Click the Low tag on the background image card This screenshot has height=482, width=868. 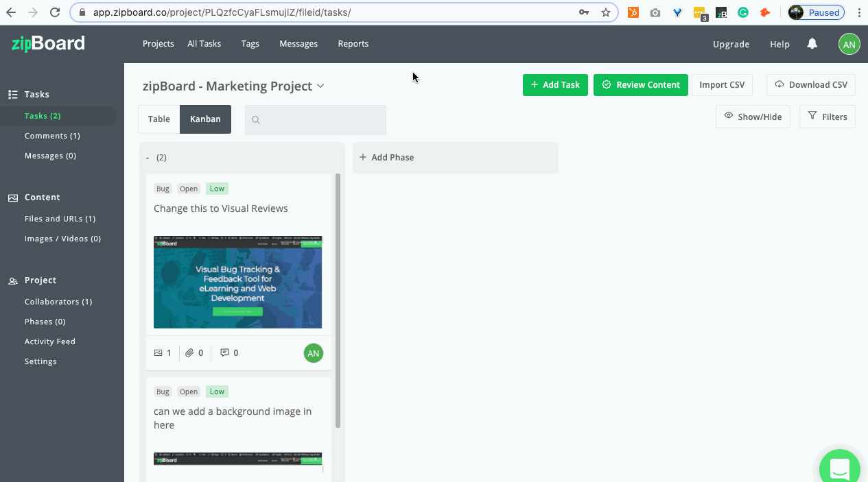217,391
